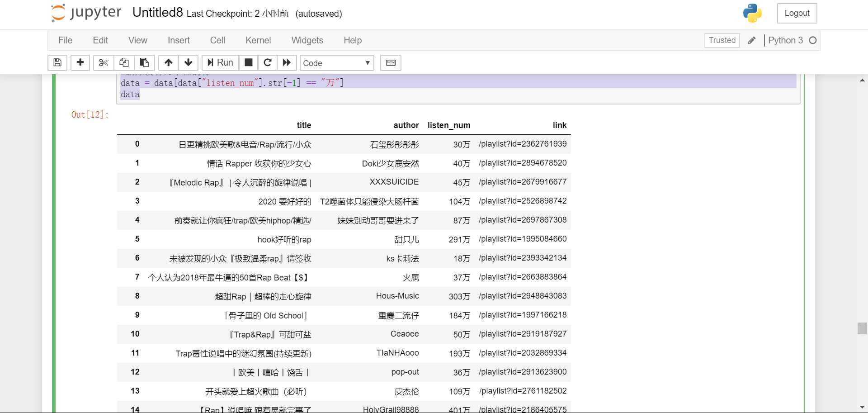Click the Logout button
The height and width of the screenshot is (413, 868).
pos(797,13)
